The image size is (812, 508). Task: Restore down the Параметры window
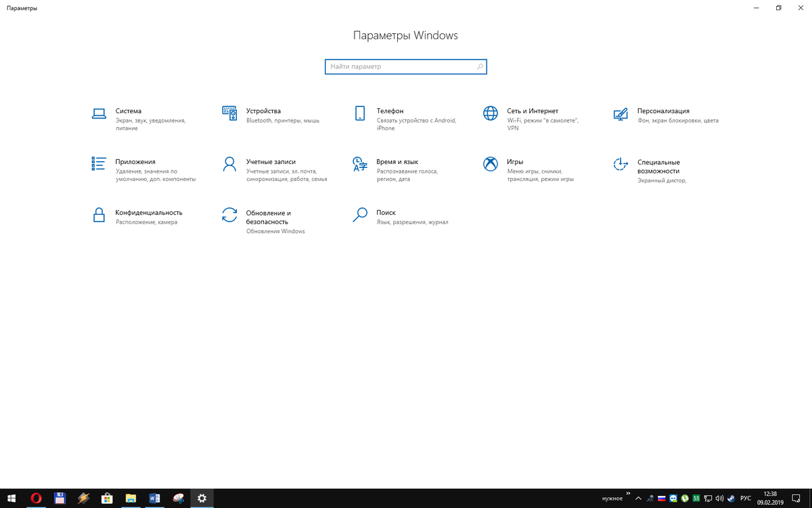[x=779, y=7]
